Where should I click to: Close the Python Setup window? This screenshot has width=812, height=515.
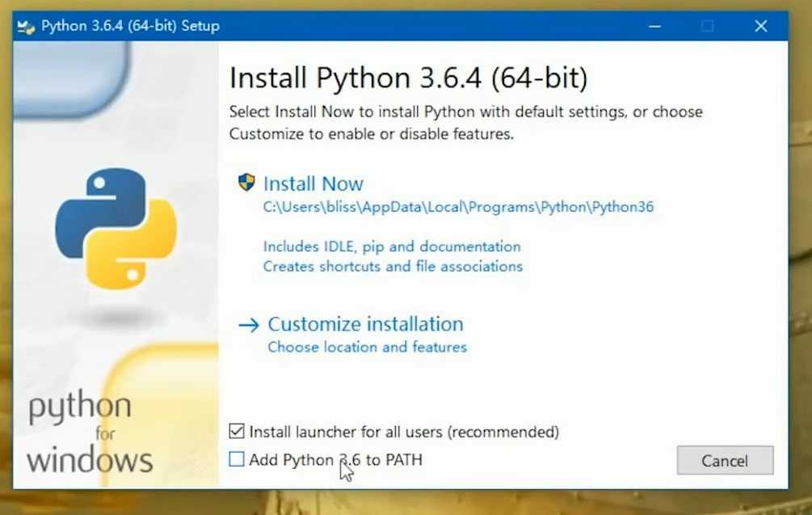click(761, 26)
